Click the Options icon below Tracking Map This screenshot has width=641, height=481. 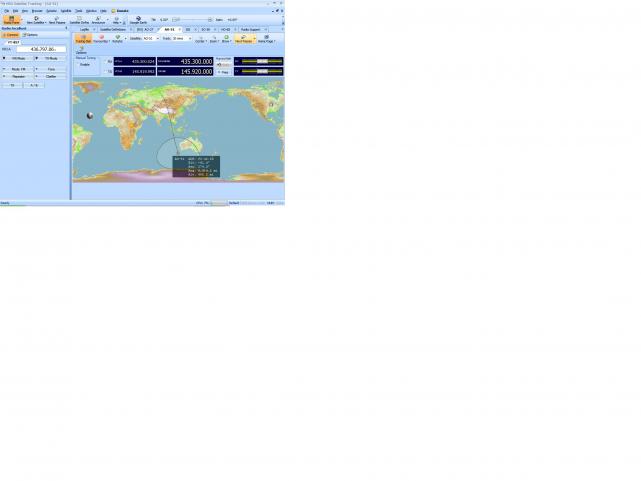tap(81, 50)
